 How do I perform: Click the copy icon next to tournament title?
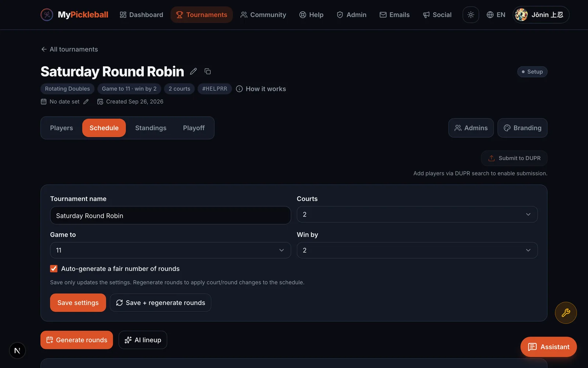(208, 71)
